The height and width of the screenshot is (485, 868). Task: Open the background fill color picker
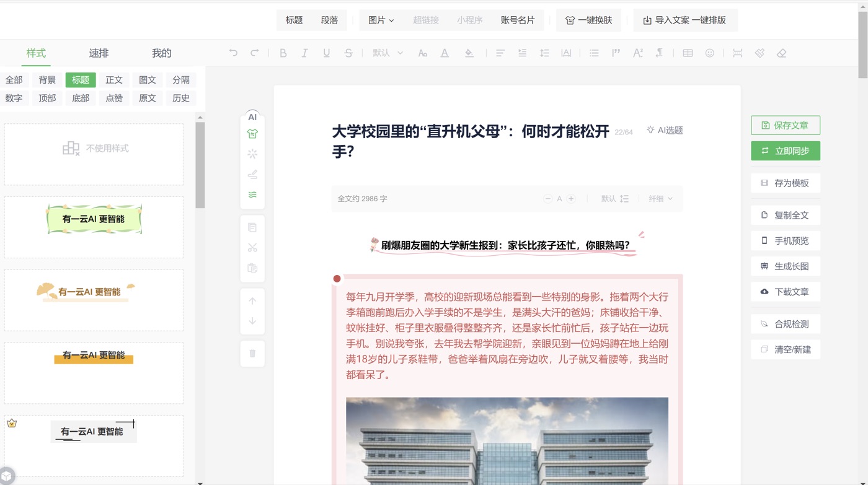click(x=469, y=53)
